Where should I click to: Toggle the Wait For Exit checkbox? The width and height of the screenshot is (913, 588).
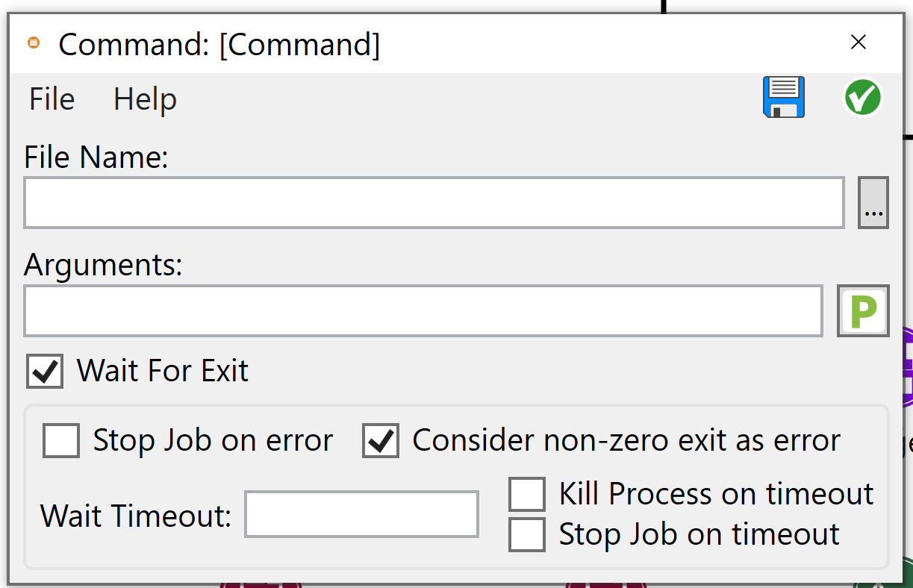pos(46,371)
